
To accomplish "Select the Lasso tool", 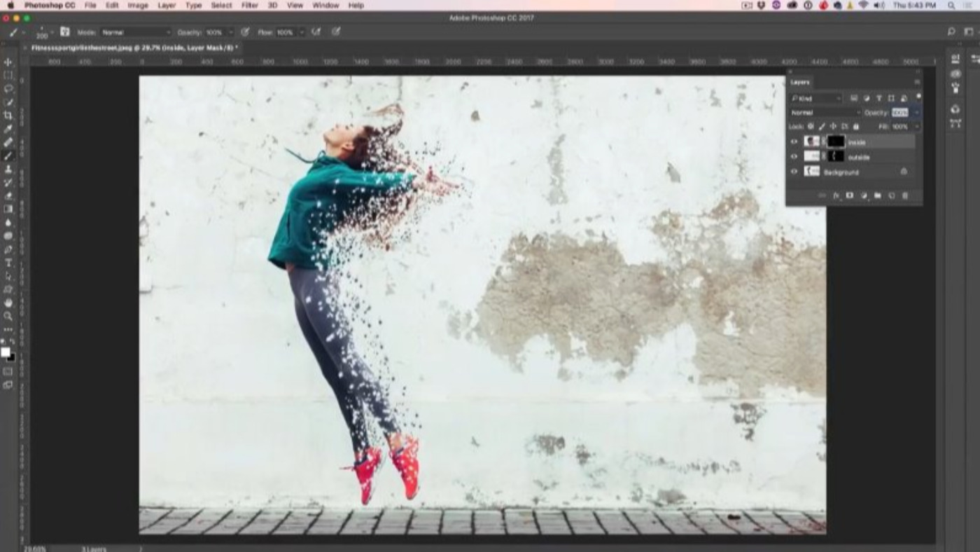I will tap(8, 89).
